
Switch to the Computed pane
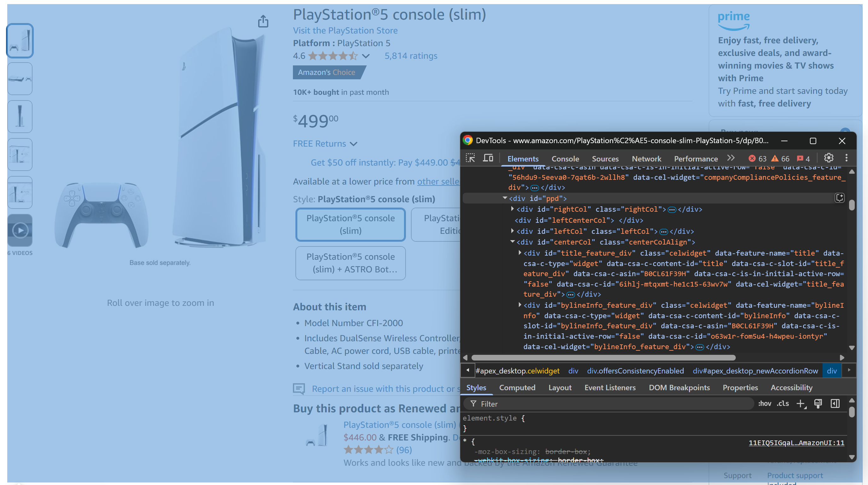[517, 388]
